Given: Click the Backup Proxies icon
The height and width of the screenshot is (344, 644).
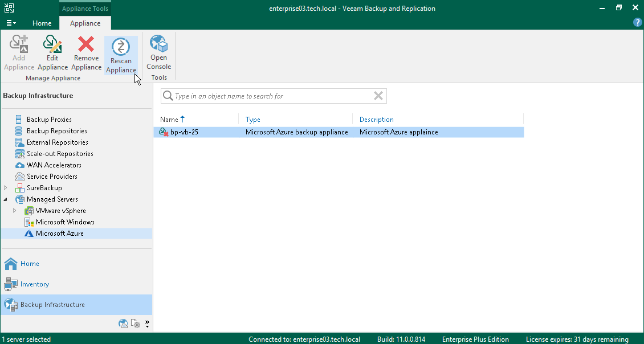Looking at the screenshot, I should pyautogui.click(x=18, y=120).
